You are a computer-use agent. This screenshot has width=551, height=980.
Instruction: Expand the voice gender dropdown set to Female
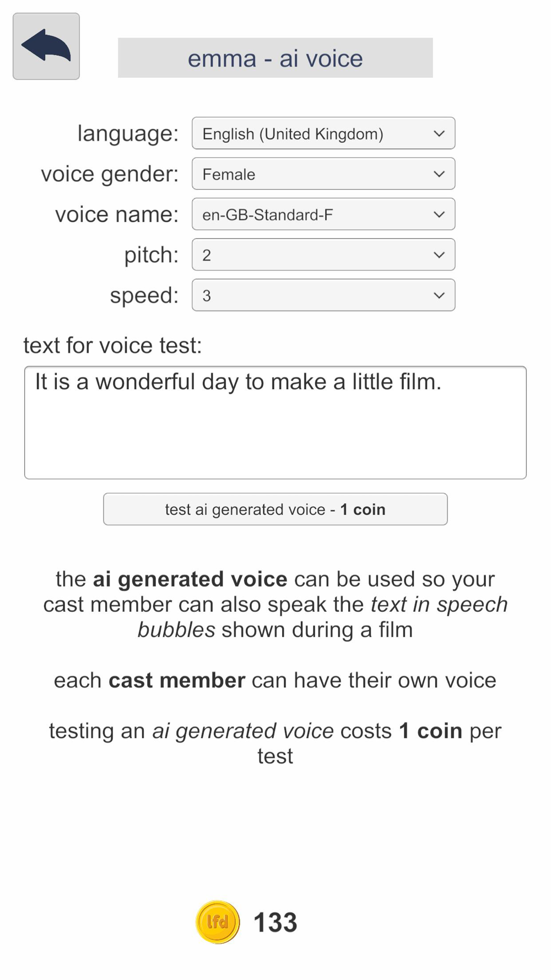[323, 174]
